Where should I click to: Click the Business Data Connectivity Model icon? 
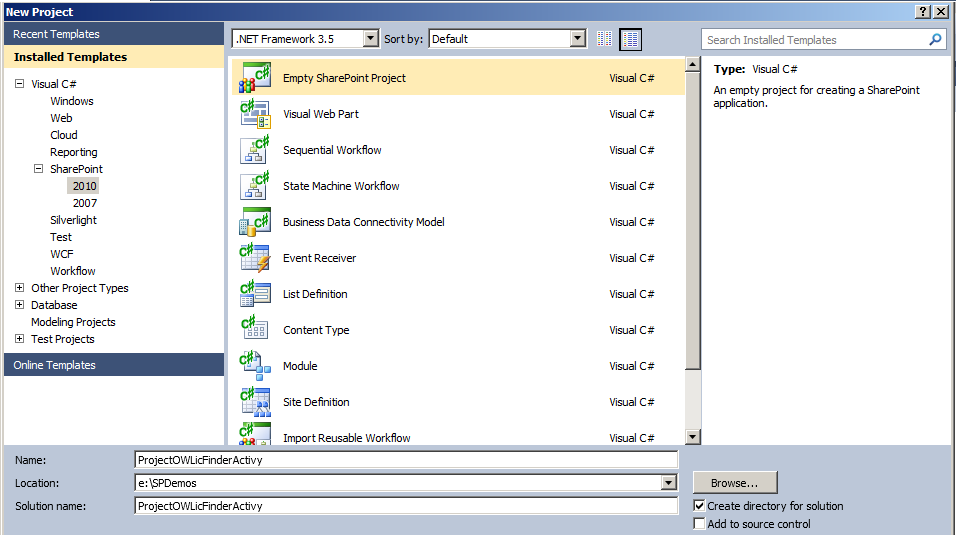pyautogui.click(x=255, y=221)
